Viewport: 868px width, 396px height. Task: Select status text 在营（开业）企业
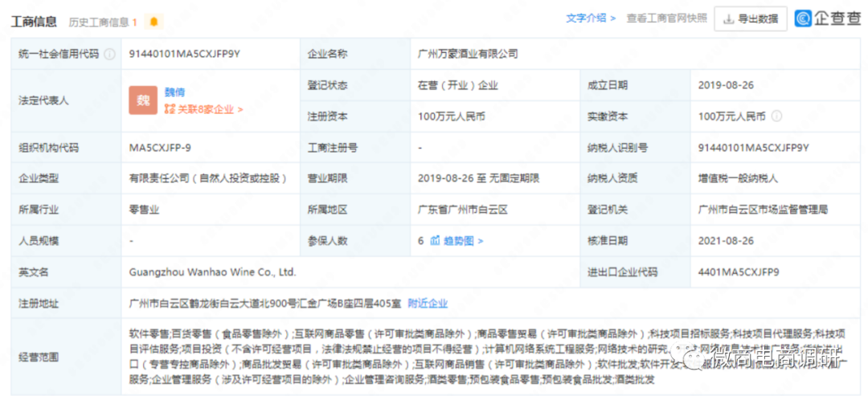[x=458, y=86]
